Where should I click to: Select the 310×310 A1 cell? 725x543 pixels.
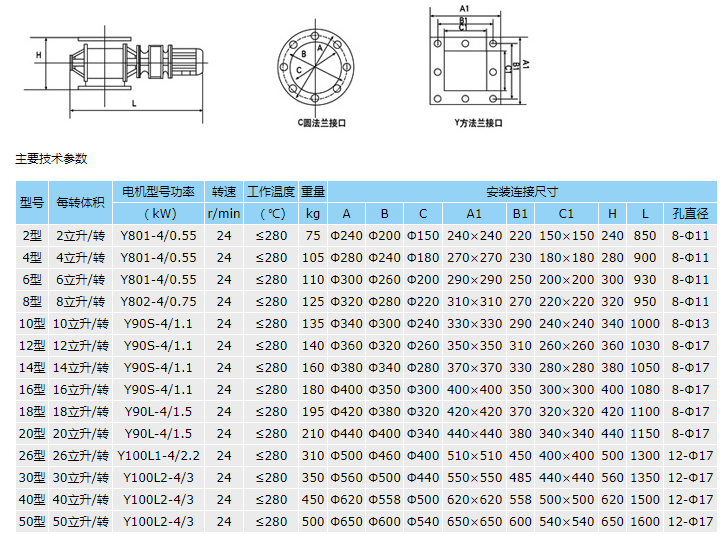474,302
